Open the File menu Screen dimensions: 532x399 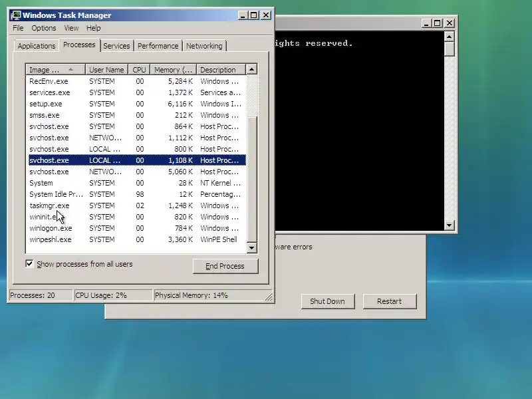coord(18,28)
